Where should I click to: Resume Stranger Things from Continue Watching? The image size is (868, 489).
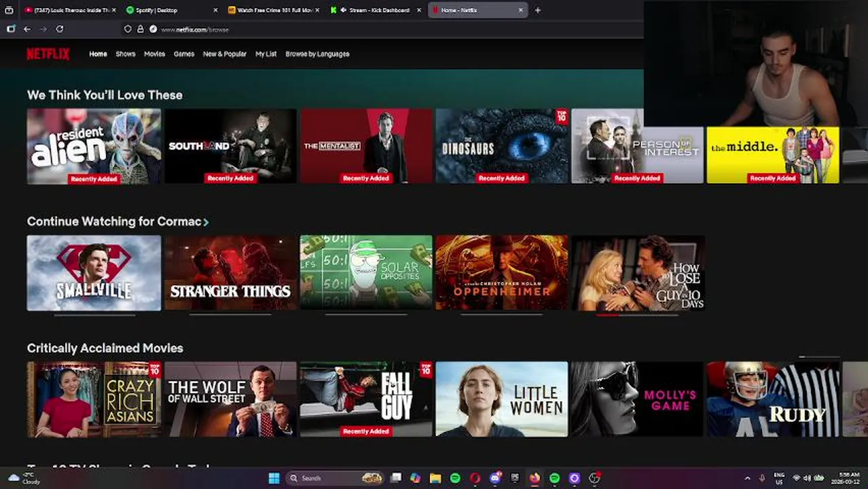230,273
